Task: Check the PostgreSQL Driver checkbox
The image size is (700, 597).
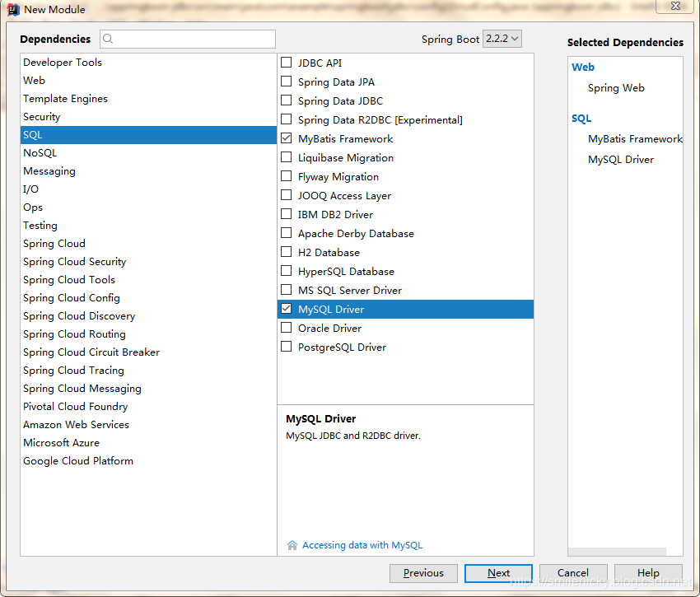Action: (286, 347)
